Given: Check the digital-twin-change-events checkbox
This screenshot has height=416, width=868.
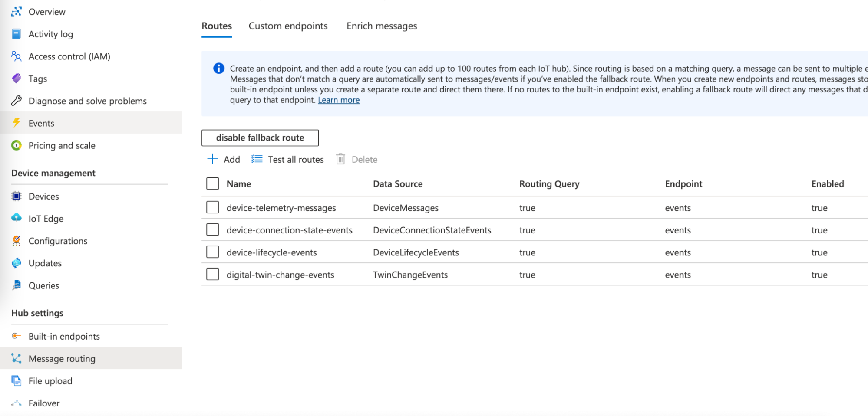Looking at the screenshot, I should tap(212, 274).
